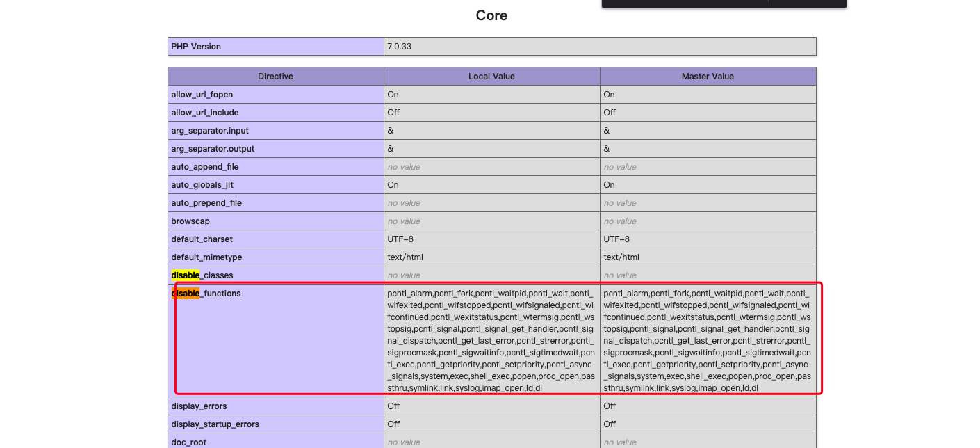
Task: Click auto_globals_jit master value On
Action: [x=610, y=185]
